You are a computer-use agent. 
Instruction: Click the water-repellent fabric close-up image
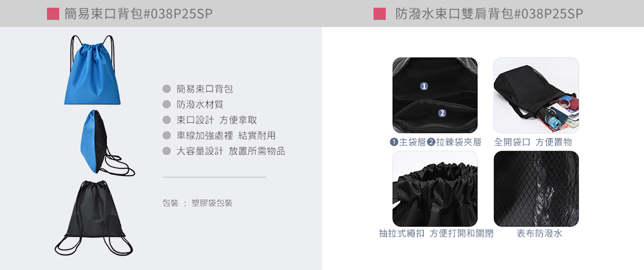tap(536, 189)
